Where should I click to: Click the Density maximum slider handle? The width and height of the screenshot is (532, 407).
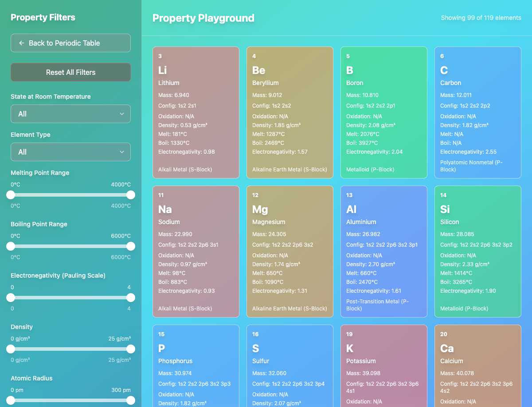131,349
